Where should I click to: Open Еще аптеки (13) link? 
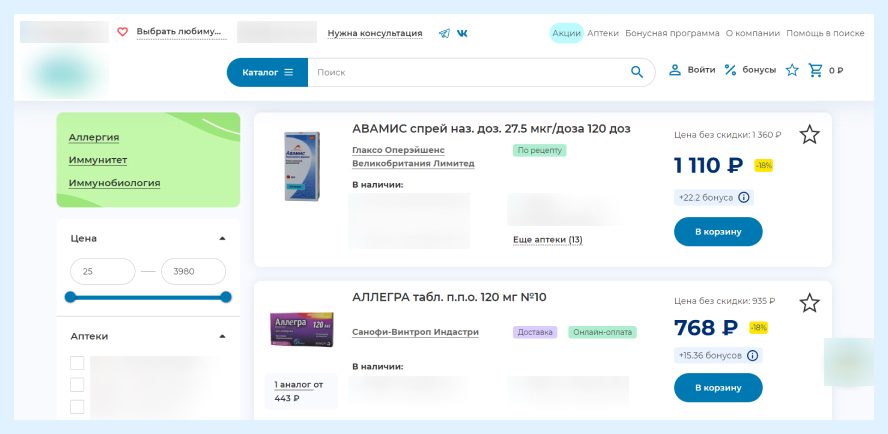click(547, 240)
